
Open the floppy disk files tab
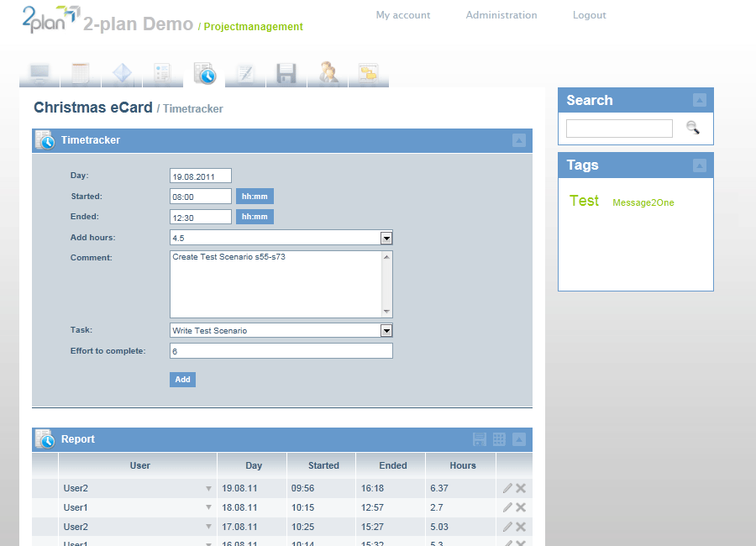pyautogui.click(x=286, y=74)
